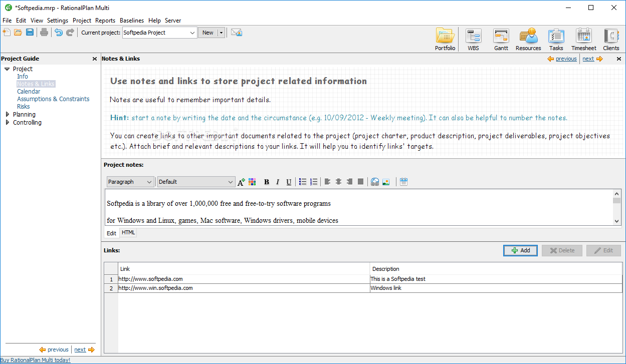The image size is (626, 364).
Task: Open the Baselines menu
Action: (x=132, y=21)
